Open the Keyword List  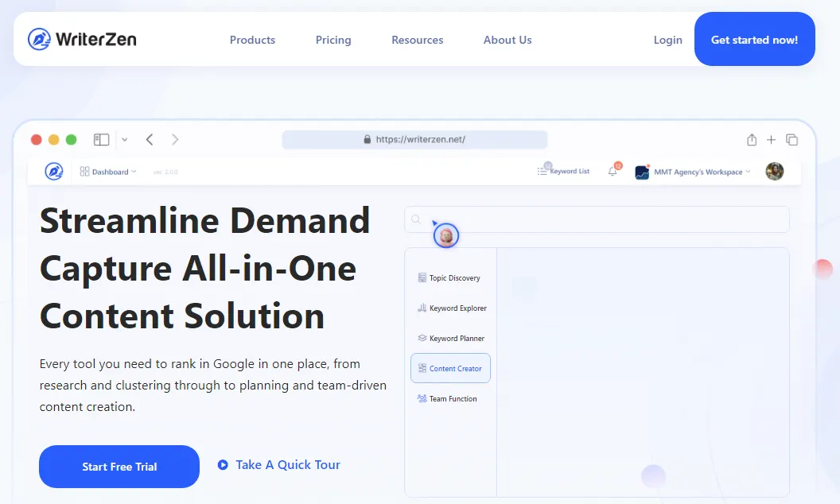point(563,171)
